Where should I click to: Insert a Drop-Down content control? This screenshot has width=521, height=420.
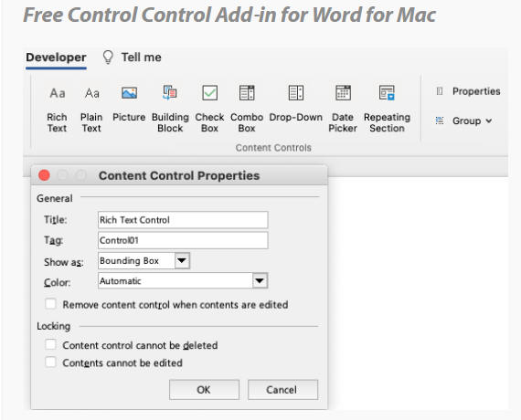coord(296,103)
